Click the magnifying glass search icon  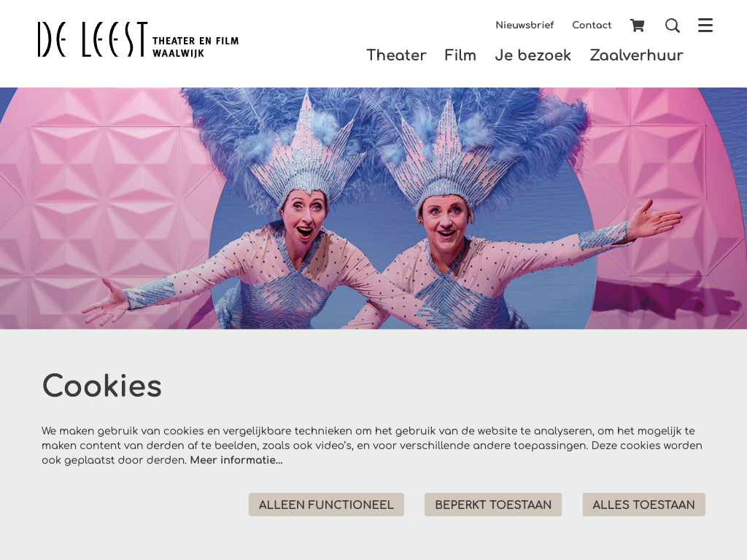672,26
